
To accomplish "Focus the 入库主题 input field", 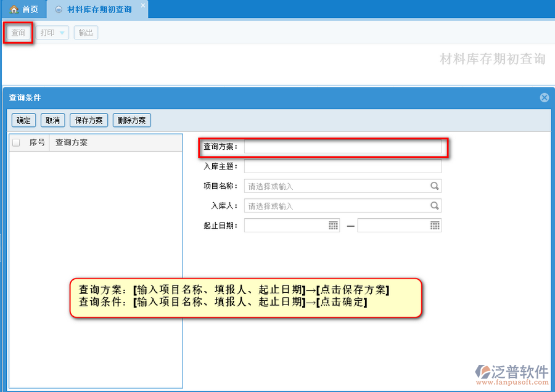I will (x=343, y=166).
